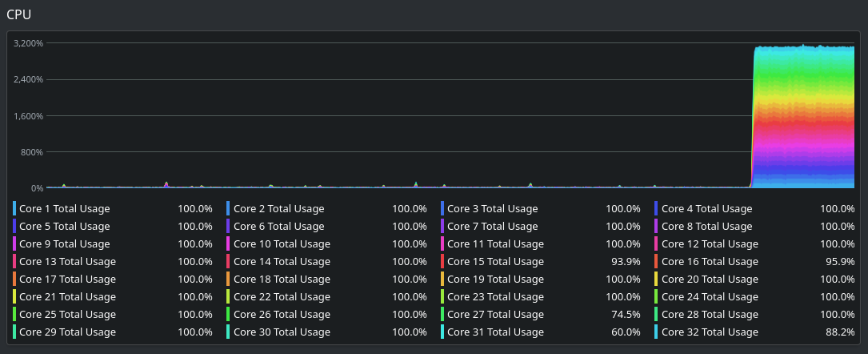
Task: Select the Core 4 Total Usage label
Action: pos(707,209)
